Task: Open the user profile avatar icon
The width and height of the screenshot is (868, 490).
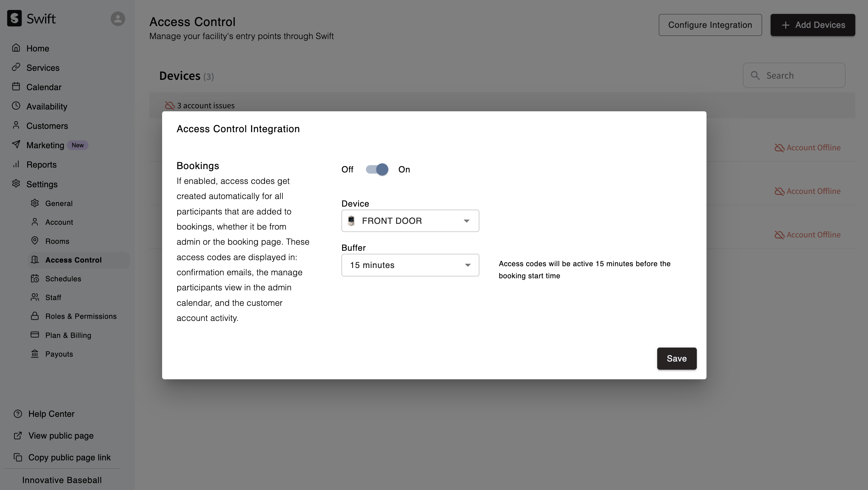Action: tap(118, 18)
